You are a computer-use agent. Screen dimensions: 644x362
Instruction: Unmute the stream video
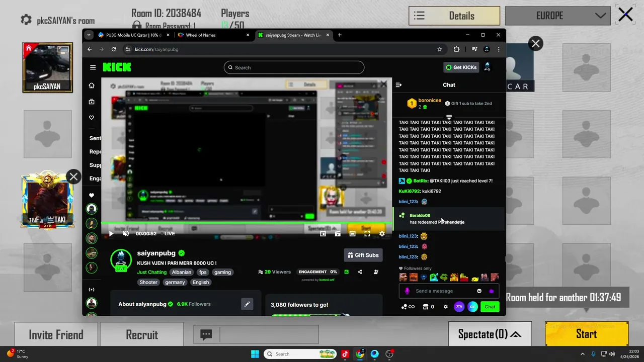click(x=126, y=233)
